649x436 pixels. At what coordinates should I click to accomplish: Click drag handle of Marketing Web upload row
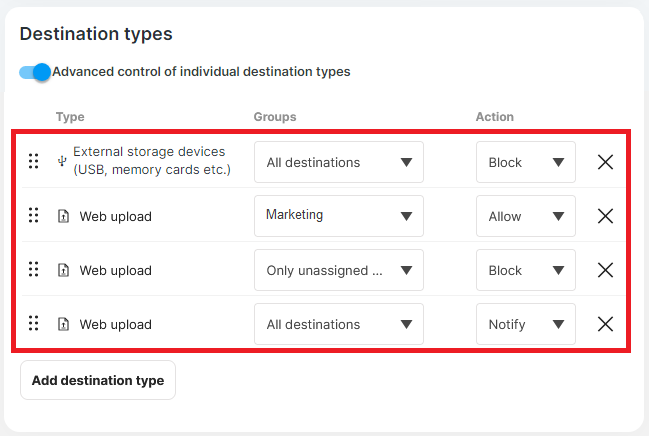[34, 215]
